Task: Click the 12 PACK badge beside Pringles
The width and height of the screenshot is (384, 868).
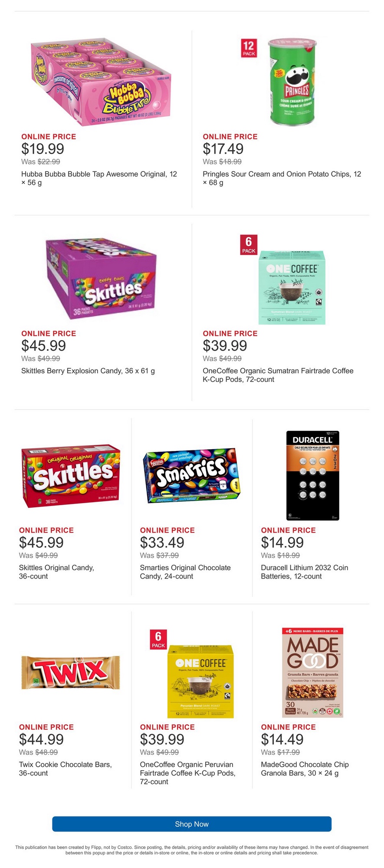Action: click(x=249, y=48)
